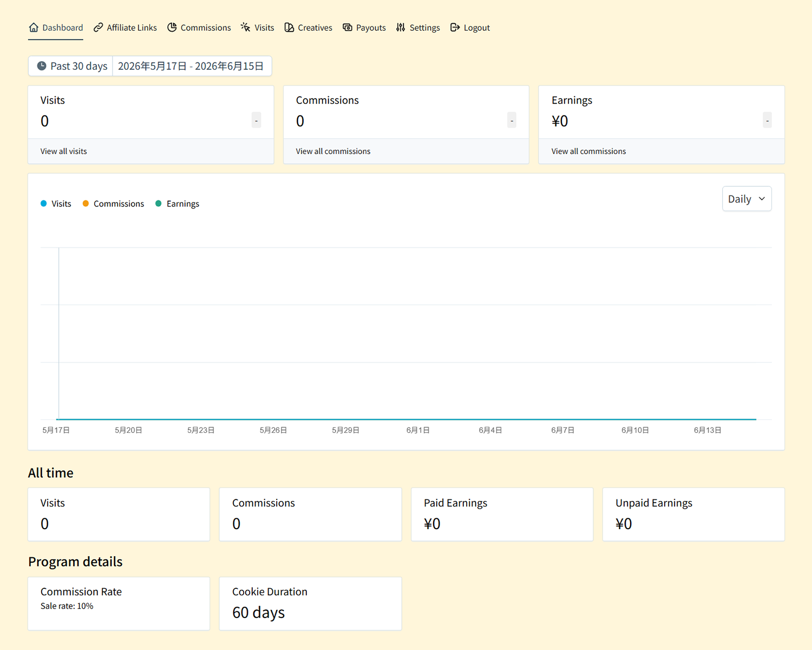Click the Paid Earnings card
This screenshot has height=650, width=812.
click(x=502, y=515)
